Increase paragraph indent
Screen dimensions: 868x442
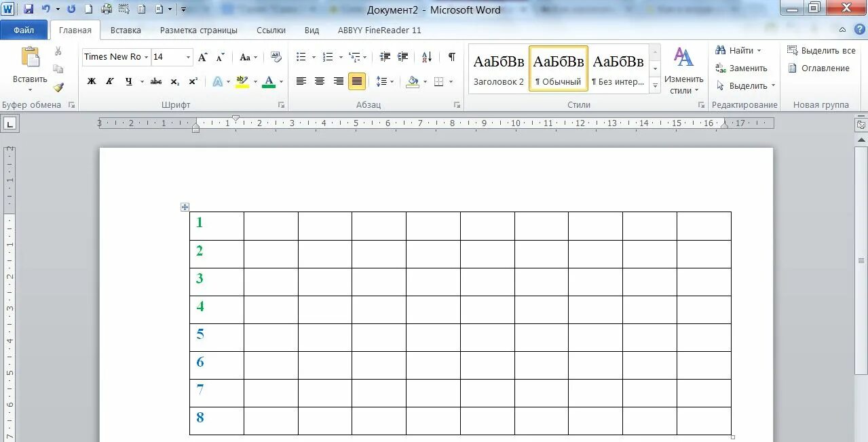pos(402,57)
